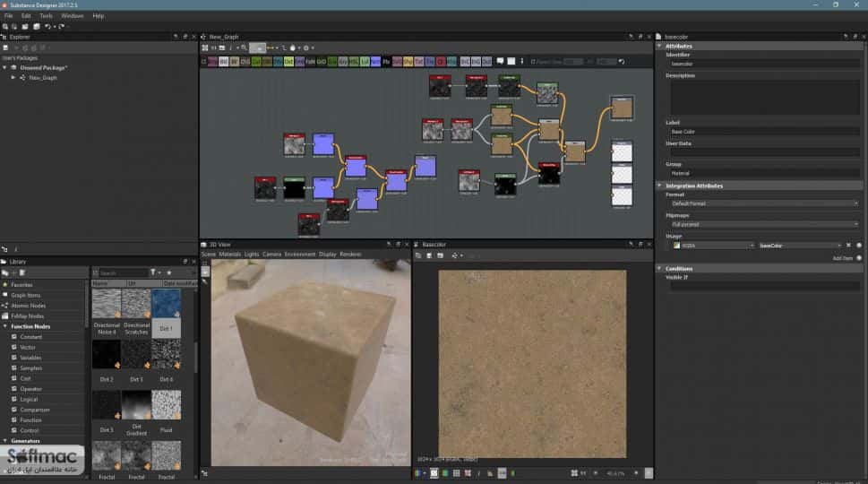
Task: Open the Tools menu
Action: coord(46,16)
